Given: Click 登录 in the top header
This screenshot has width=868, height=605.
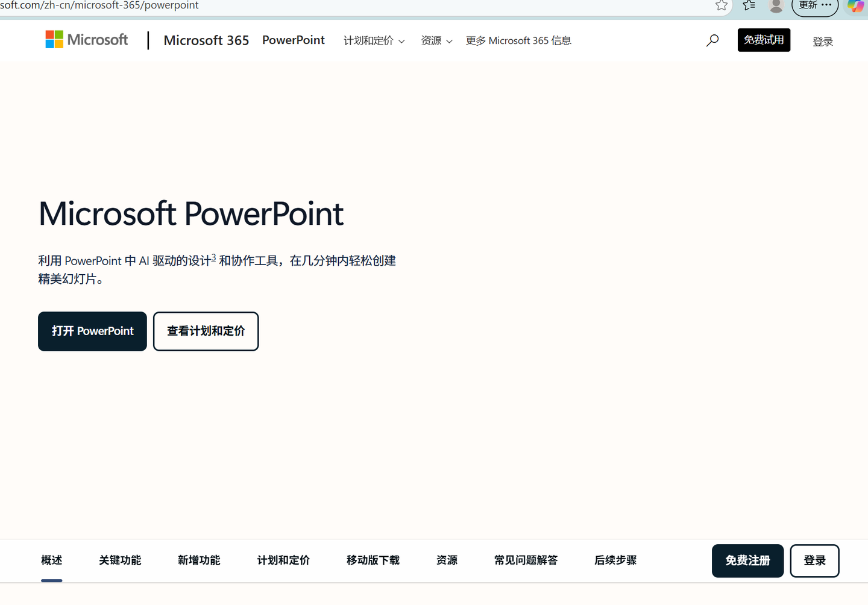Looking at the screenshot, I should pyautogui.click(x=823, y=42).
